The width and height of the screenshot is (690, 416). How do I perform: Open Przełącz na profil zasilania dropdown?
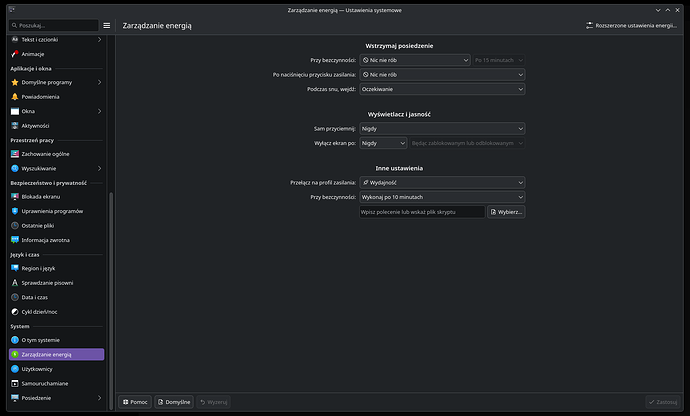click(441, 183)
